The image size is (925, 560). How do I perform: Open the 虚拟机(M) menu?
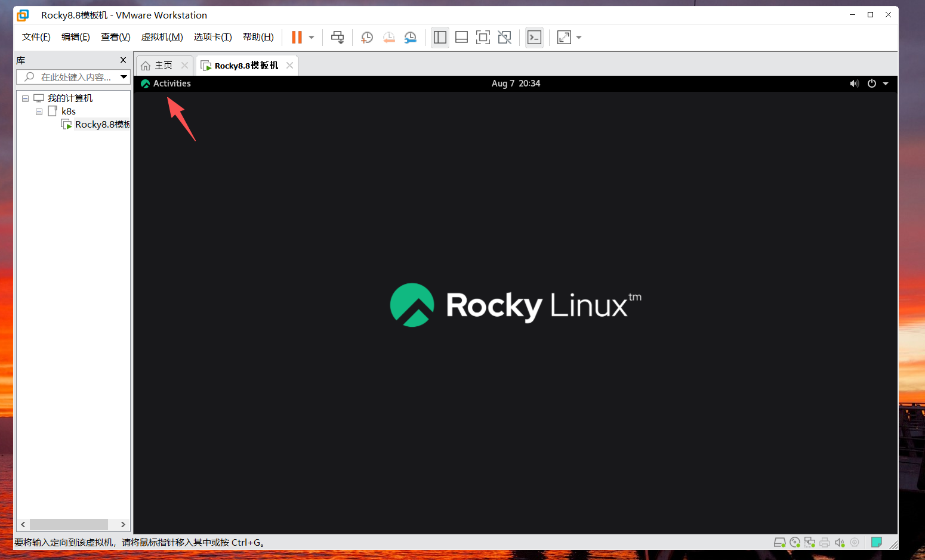pyautogui.click(x=162, y=37)
